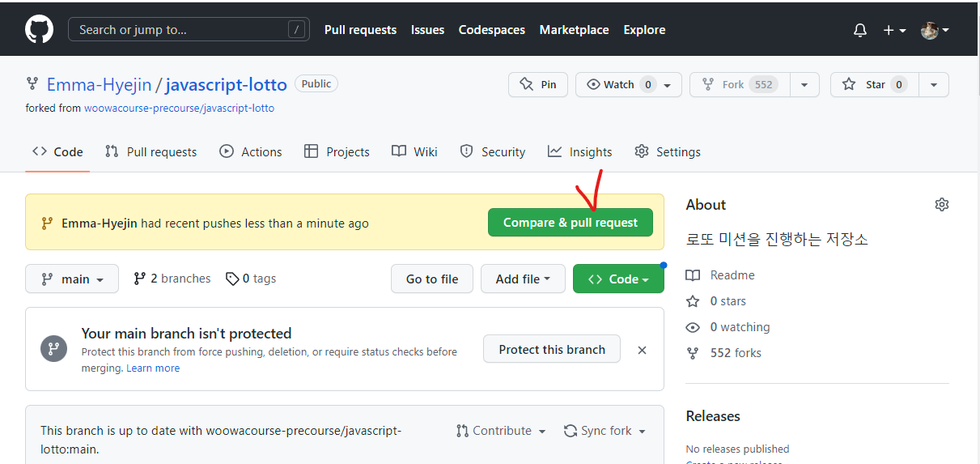Image resolution: width=980 pixels, height=464 pixels.
Task: Click the Fork button
Action: point(740,85)
